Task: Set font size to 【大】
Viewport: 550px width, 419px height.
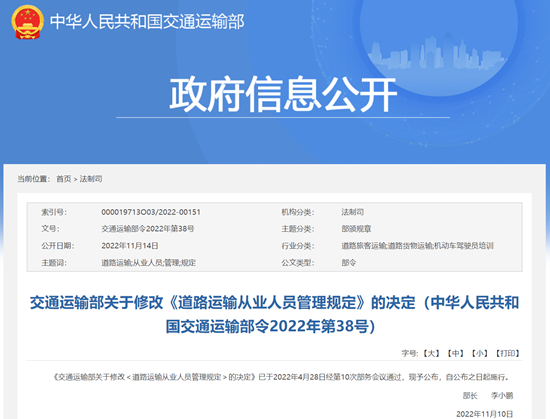Action: coord(431,353)
